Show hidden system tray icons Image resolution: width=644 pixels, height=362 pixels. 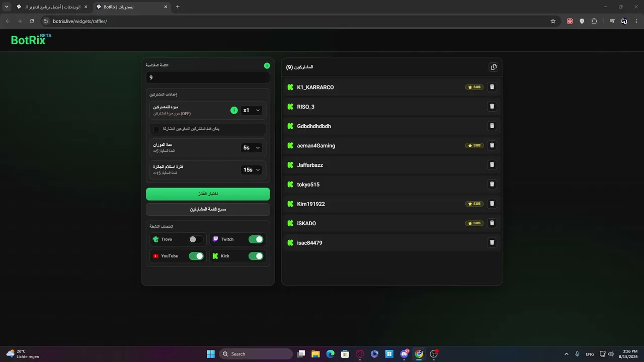(567, 354)
